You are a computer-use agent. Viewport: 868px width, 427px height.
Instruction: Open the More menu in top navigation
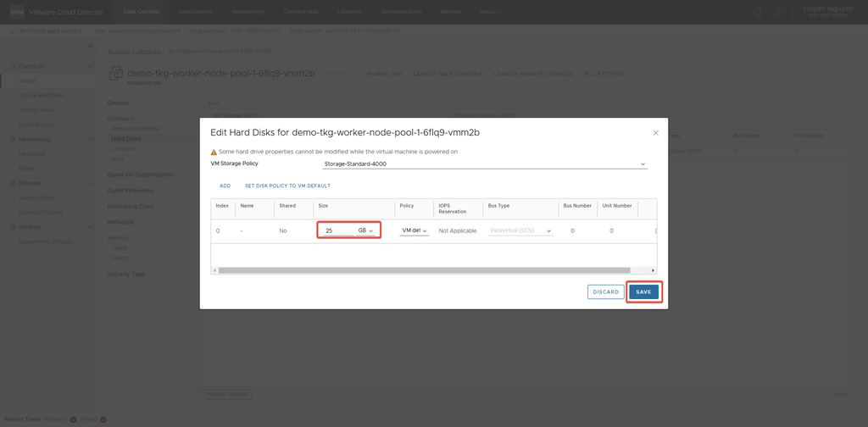tap(490, 12)
